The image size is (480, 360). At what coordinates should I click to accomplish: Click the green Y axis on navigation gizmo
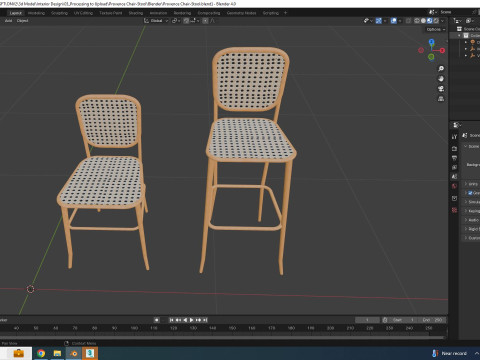[x=431, y=57]
